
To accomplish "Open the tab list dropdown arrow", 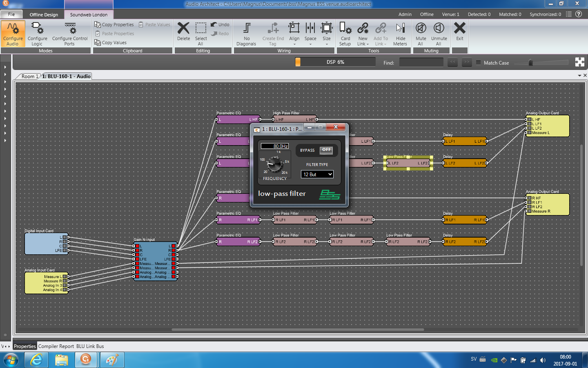I will (x=579, y=76).
